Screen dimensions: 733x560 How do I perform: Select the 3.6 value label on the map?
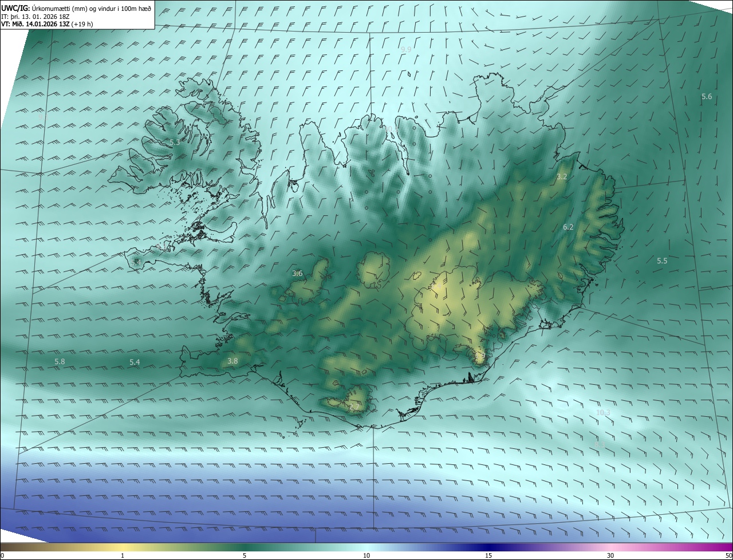point(297,274)
